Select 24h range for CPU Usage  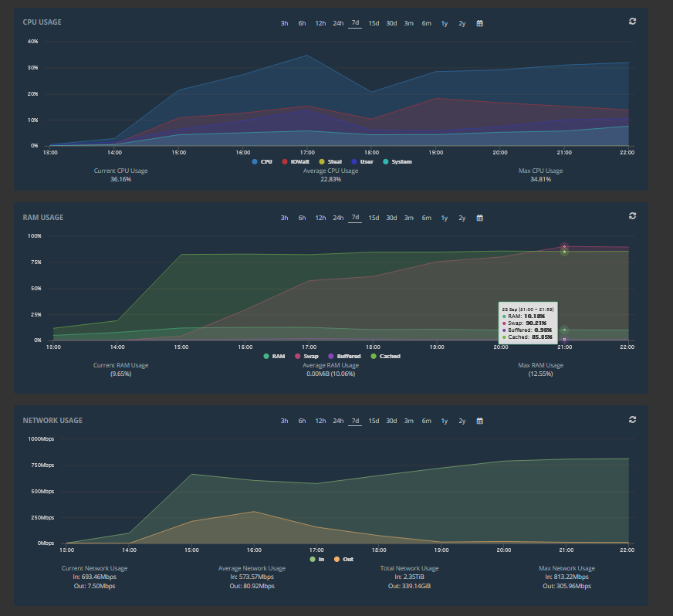click(338, 23)
